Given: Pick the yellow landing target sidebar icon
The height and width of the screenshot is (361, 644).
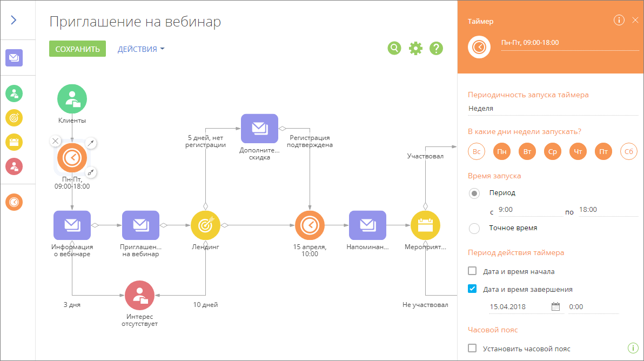Looking at the screenshot, I should [x=14, y=118].
